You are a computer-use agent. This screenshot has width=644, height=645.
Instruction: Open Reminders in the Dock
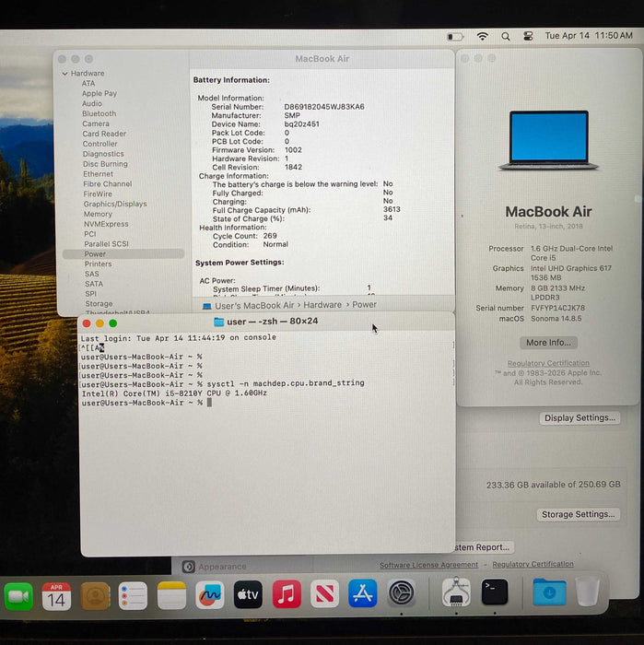pyautogui.click(x=133, y=595)
